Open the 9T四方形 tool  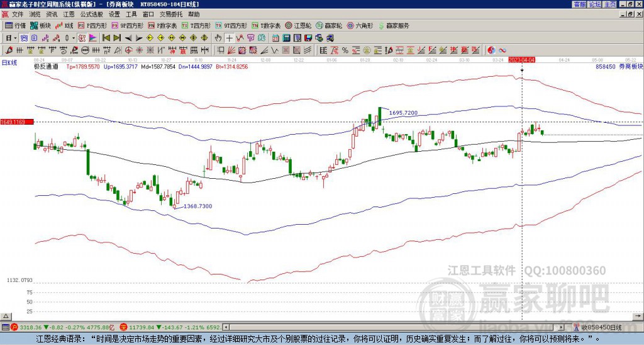pyautogui.click(x=231, y=25)
